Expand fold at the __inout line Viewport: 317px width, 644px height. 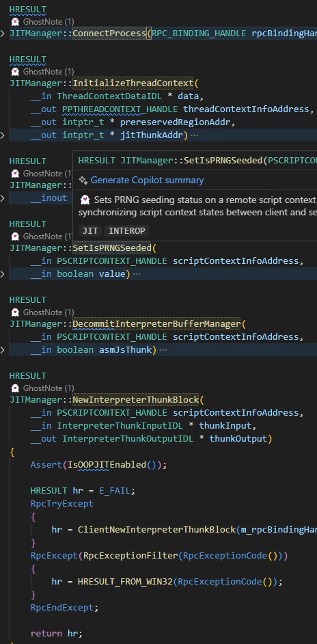coord(3,198)
